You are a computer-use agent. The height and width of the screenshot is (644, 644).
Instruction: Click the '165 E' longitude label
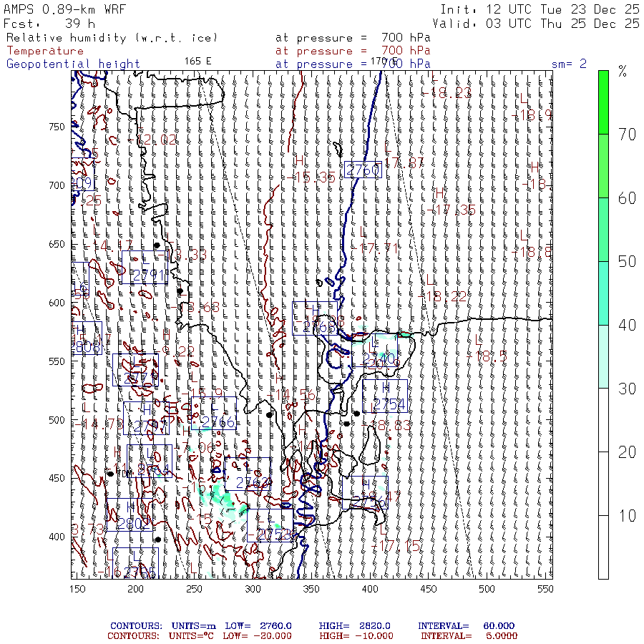pyautogui.click(x=197, y=62)
